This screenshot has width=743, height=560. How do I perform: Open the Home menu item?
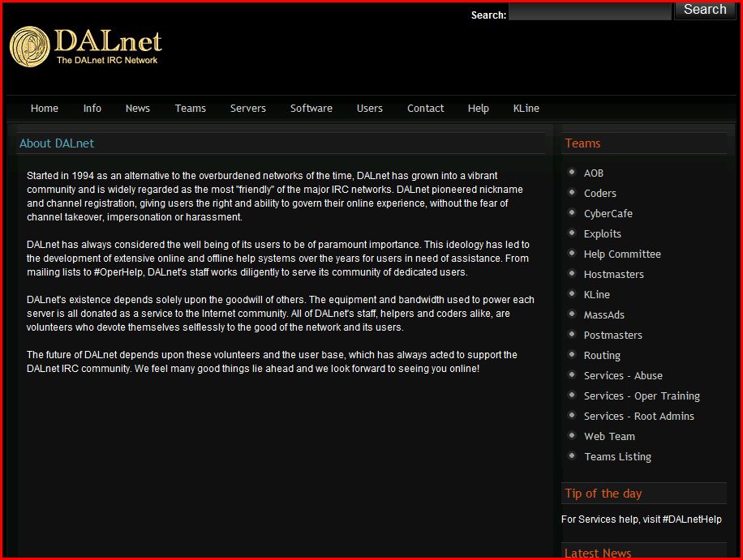45,109
